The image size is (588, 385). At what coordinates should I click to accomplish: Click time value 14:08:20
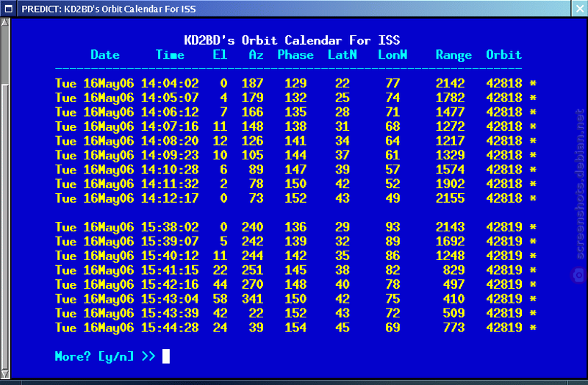[x=170, y=141]
